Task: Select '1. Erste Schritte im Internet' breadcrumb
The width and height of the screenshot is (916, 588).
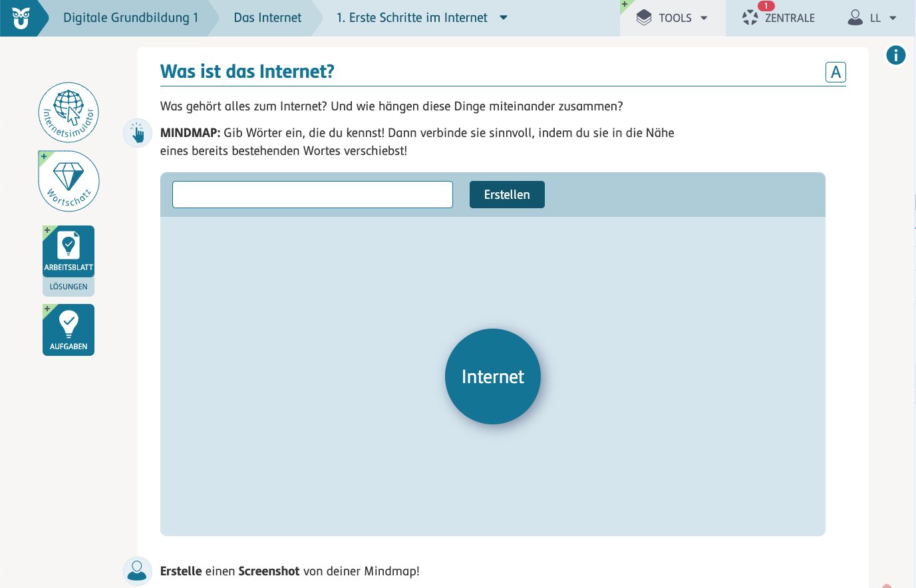Action: click(x=412, y=18)
